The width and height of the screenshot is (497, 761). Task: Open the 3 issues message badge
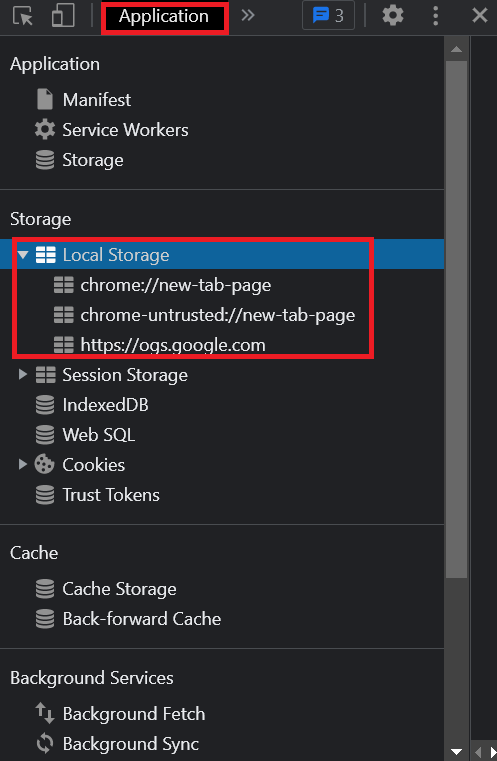(329, 16)
